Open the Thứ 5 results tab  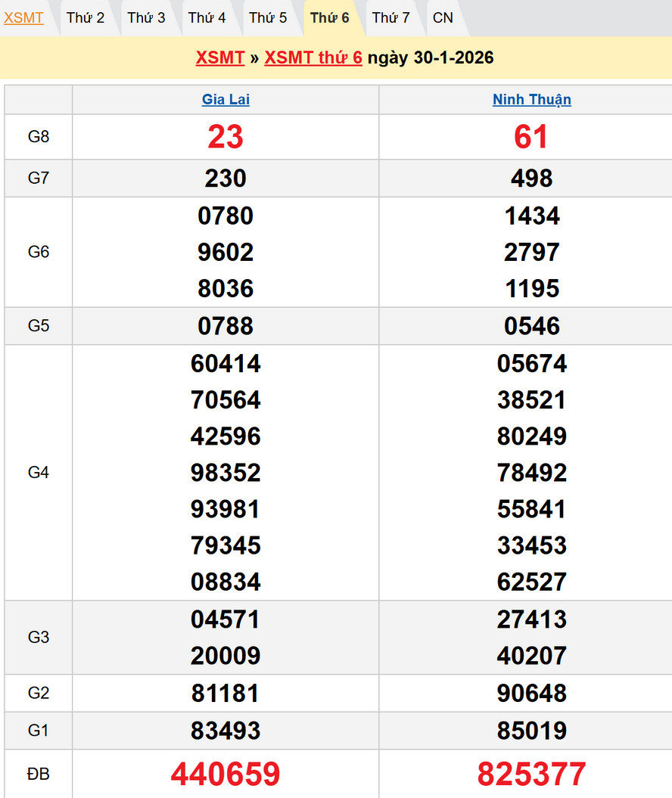pyautogui.click(x=268, y=17)
